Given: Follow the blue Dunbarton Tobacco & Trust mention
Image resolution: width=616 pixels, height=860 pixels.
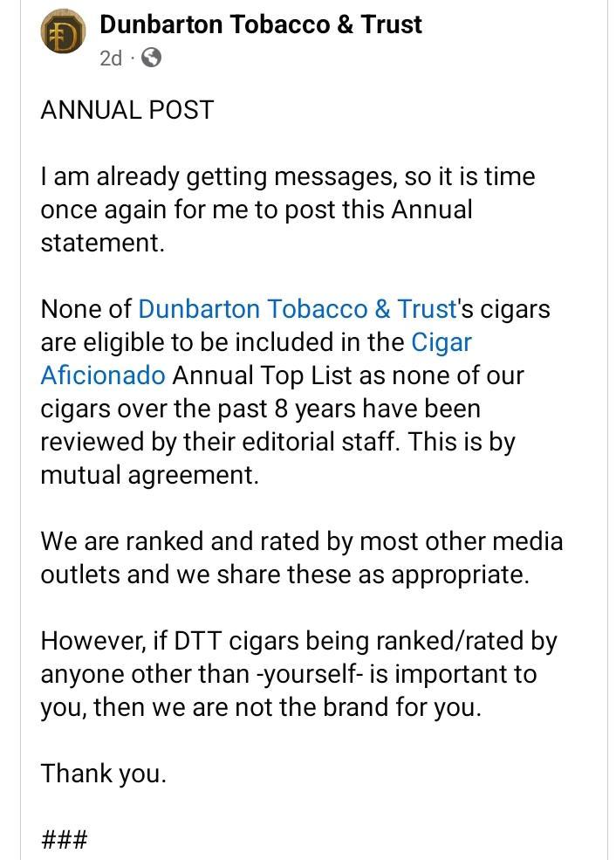Looking at the screenshot, I should click(x=297, y=309).
